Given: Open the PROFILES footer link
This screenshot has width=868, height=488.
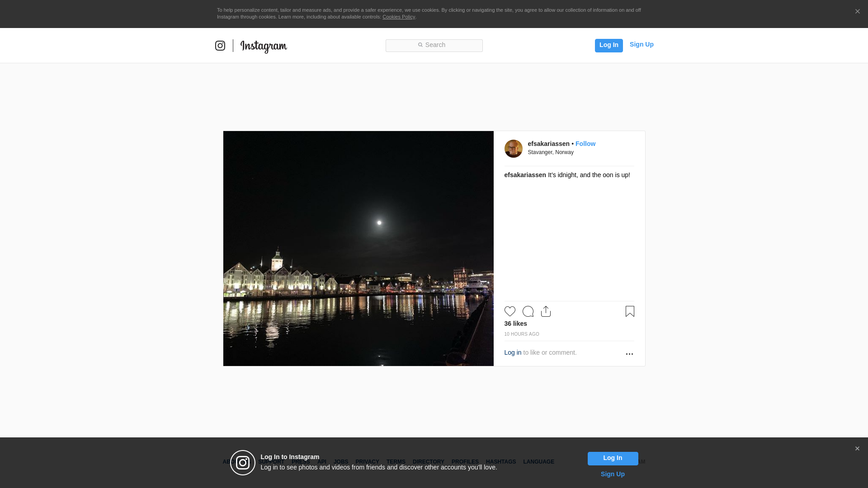Looking at the screenshot, I should 465,462.
